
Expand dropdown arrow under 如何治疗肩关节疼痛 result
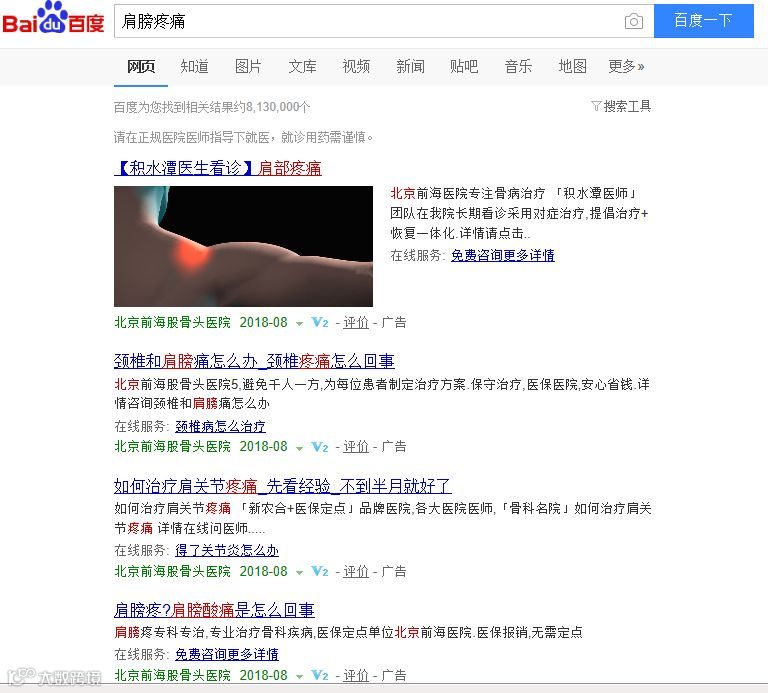tap(299, 573)
